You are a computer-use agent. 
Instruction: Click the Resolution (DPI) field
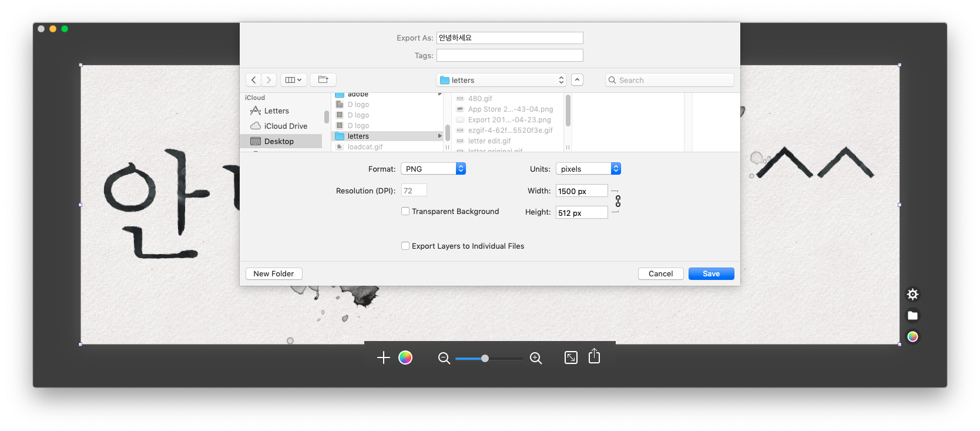414,191
